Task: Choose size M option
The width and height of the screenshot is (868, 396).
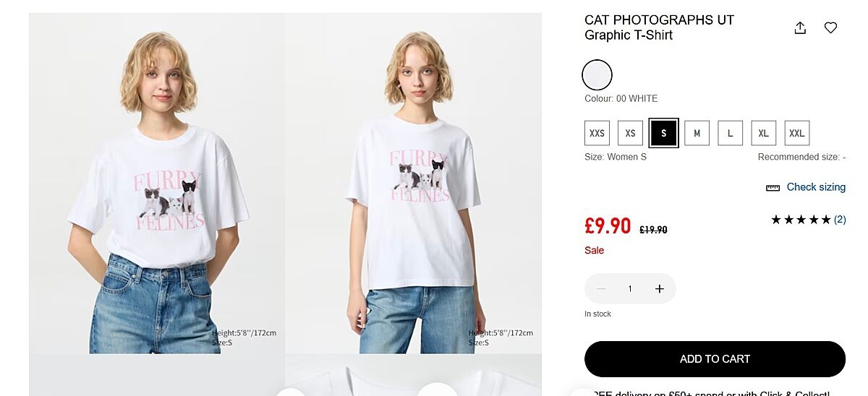Action: [x=697, y=134]
